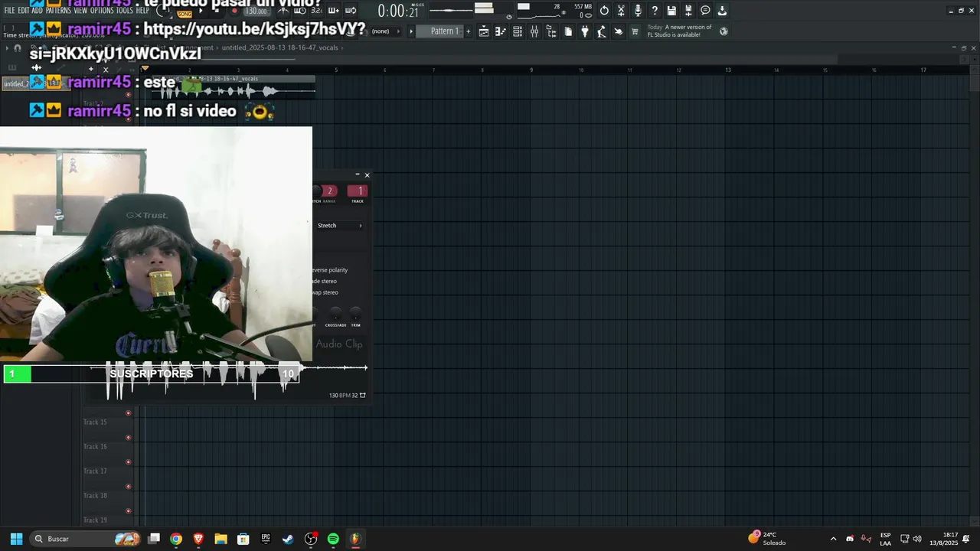Click the project picker pages icon
Image resolution: width=980 pixels, height=551 pixels.
[x=568, y=31]
